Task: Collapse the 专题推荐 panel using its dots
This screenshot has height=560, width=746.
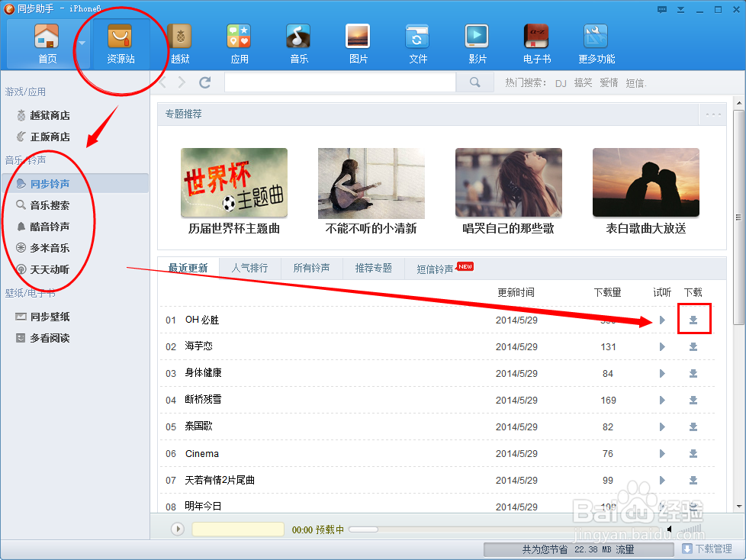Action: pyautogui.click(x=713, y=114)
